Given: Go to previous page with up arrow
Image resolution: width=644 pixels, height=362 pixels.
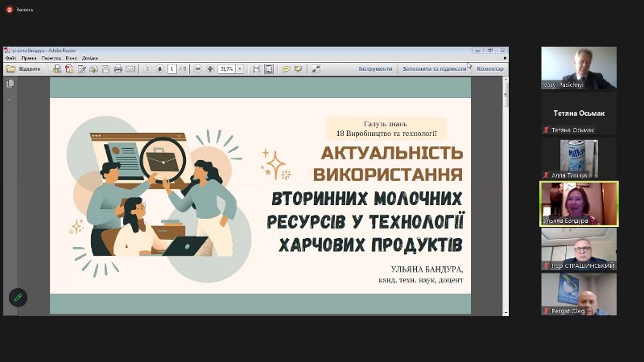Looking at the screenshot, I should tap(147, 69).
